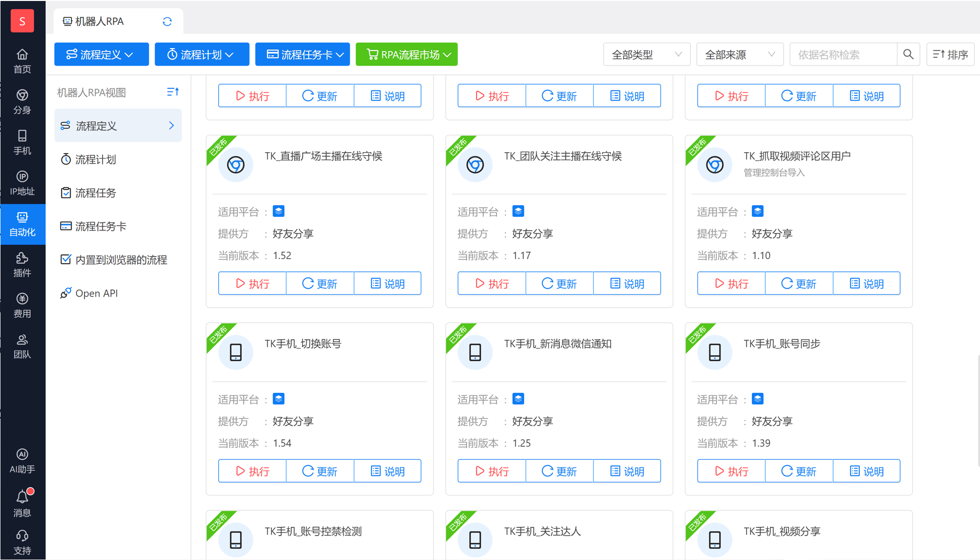Click the phone icon of TK手机_账号同步

(715, 352)
